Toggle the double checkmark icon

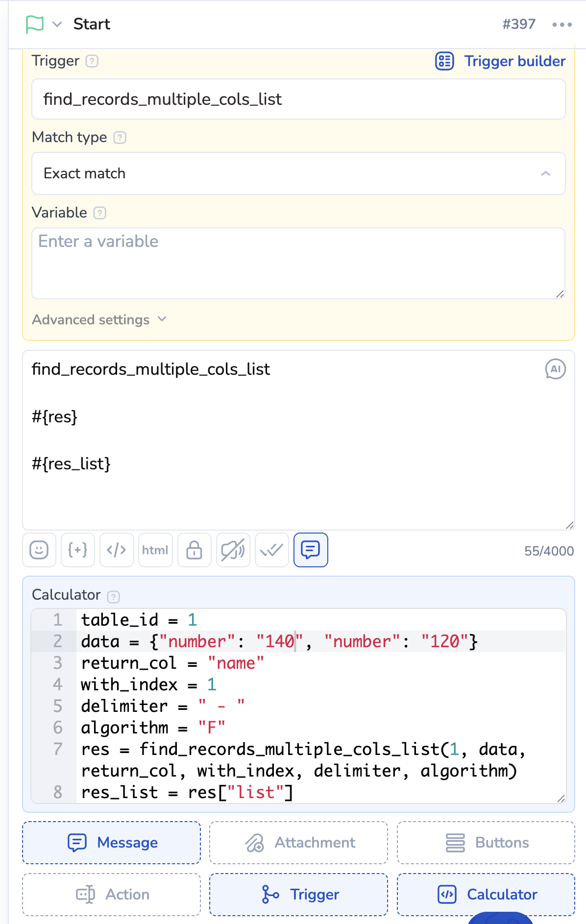(x=272, y=550)
